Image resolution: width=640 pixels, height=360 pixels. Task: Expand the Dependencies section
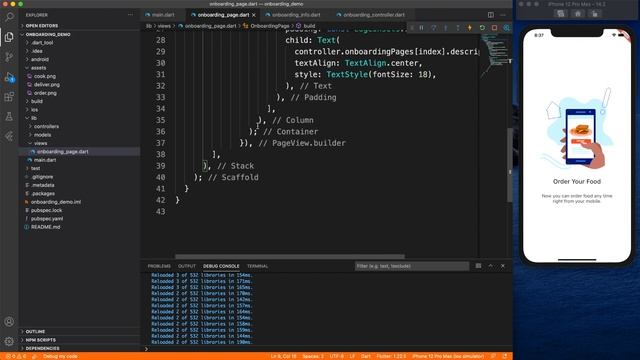point(42,349)
